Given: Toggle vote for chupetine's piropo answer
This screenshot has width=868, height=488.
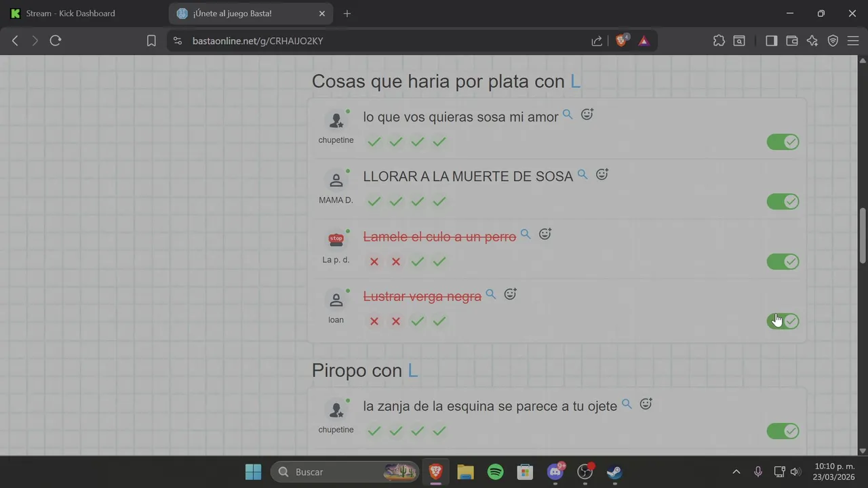Looking at the screenshot, I should [x=783, y=431].
